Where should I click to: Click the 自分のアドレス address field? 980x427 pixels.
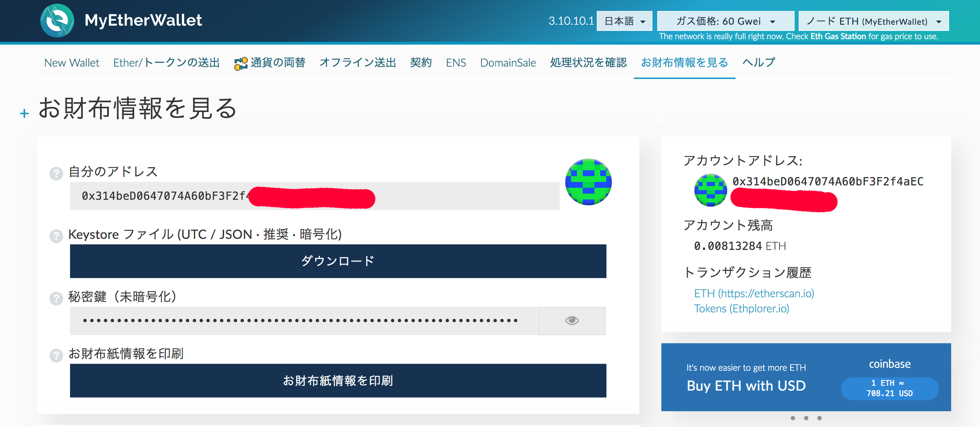click(315, 196)
